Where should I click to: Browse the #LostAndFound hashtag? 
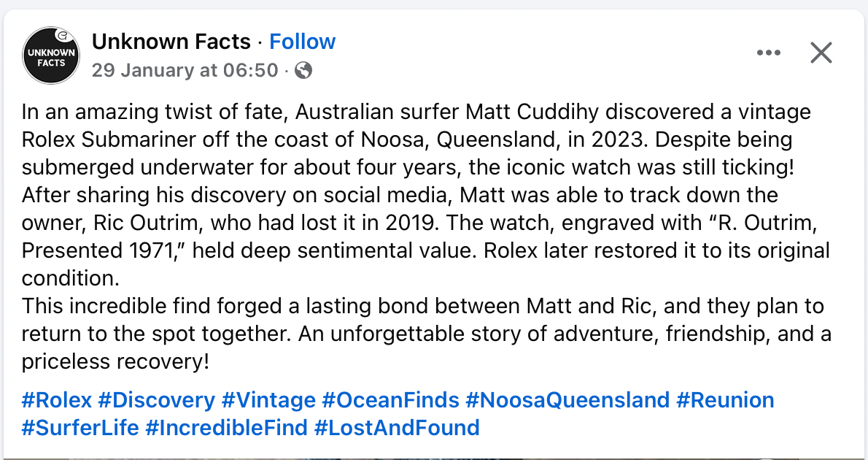pos(397,427)
